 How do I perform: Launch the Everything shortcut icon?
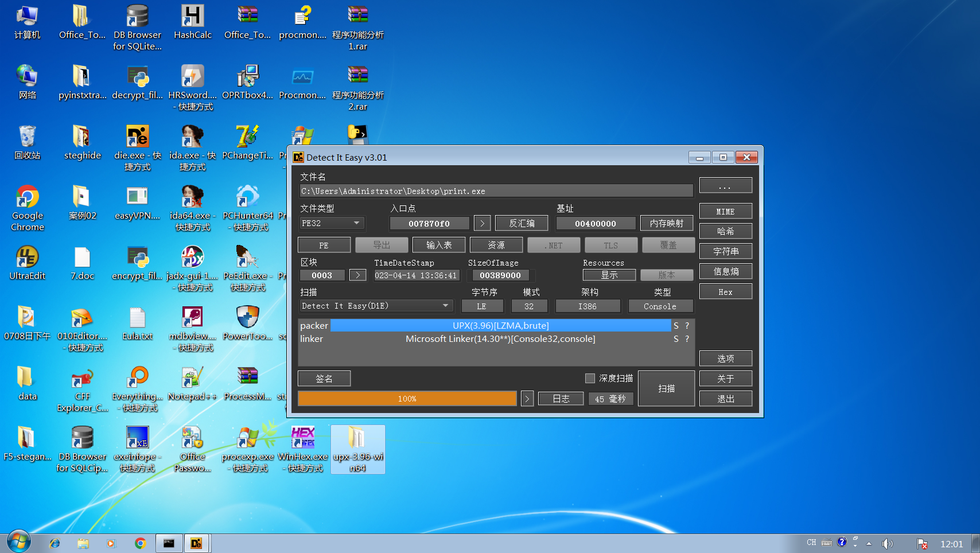coord(137,389)
